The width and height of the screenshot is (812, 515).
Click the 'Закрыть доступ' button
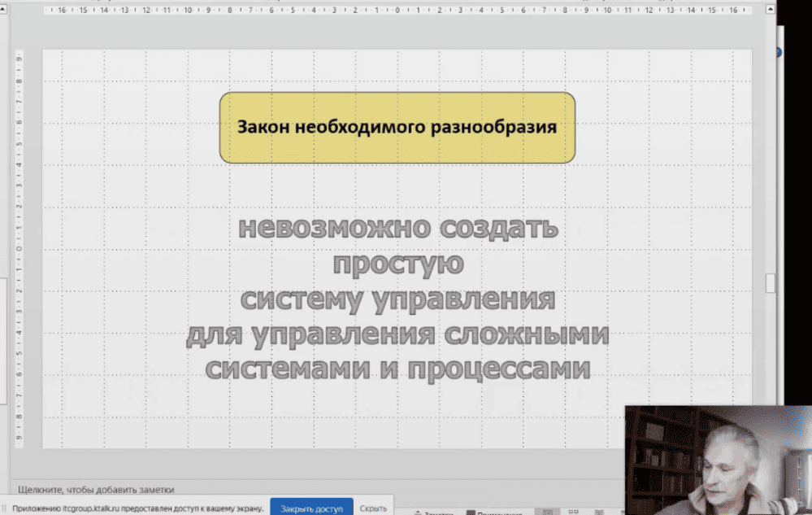coord(311,508)
